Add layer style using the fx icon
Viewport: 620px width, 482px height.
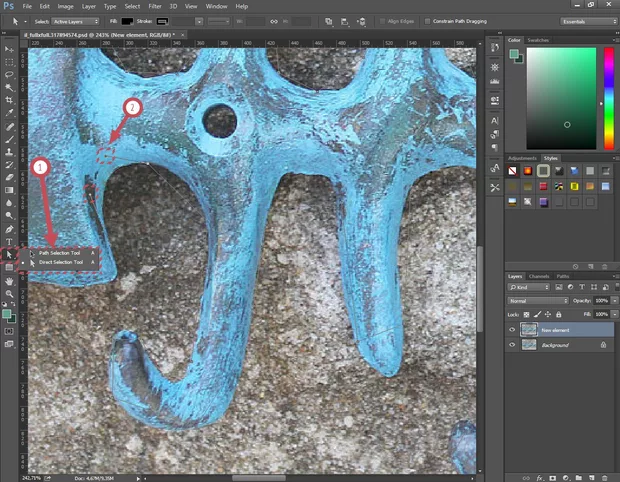[538, 477]
